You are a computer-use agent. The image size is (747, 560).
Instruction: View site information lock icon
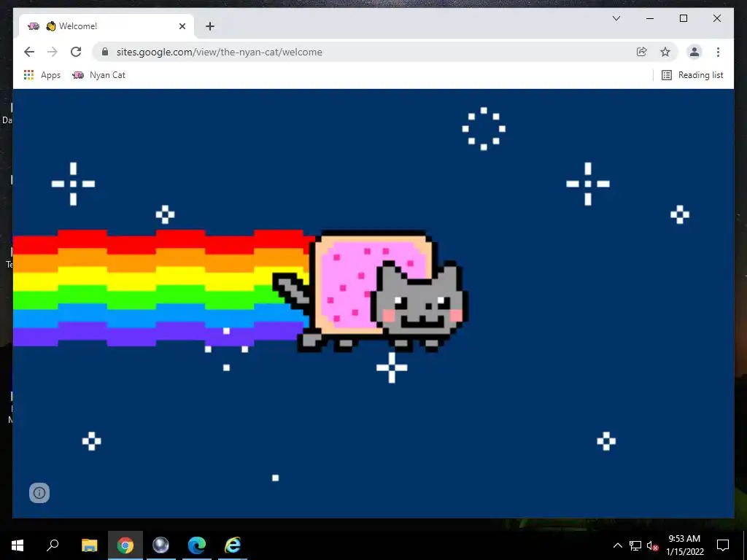click(105, 52)
